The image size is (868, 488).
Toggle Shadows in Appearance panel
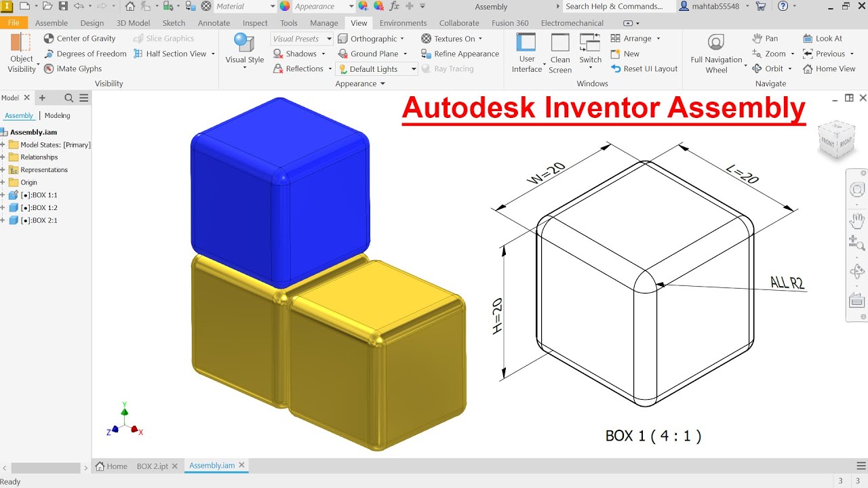(294, 54)
